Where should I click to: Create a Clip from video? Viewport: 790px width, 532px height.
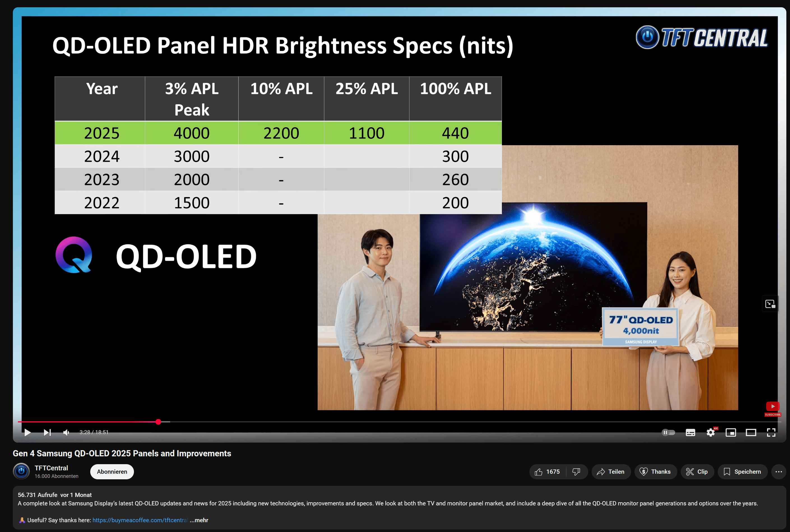pyautogui.click(x=697, y=472)
